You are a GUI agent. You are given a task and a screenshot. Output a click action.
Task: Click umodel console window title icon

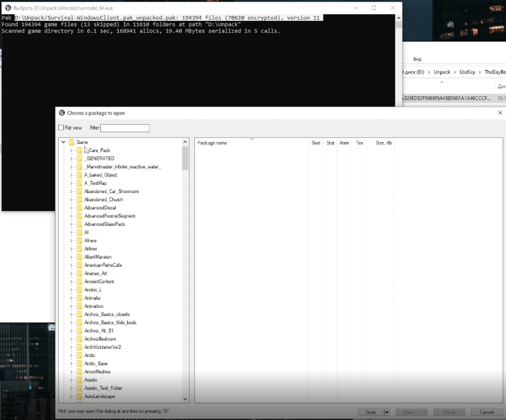(8, 8)
